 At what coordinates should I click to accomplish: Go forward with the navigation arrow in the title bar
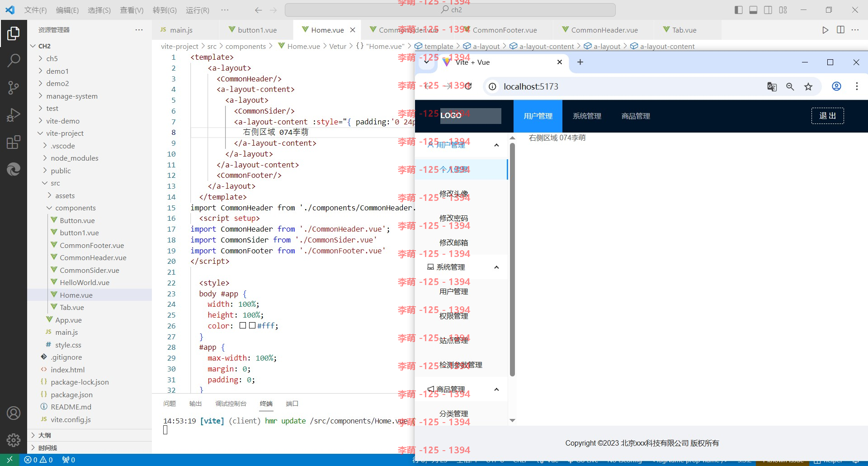pyautogui.click(x=274, y=10)
